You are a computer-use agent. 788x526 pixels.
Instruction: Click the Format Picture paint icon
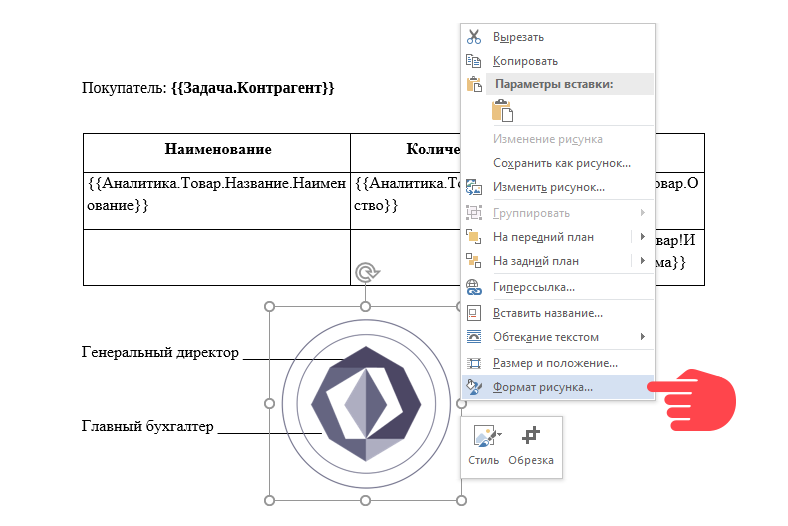point(474,387)
